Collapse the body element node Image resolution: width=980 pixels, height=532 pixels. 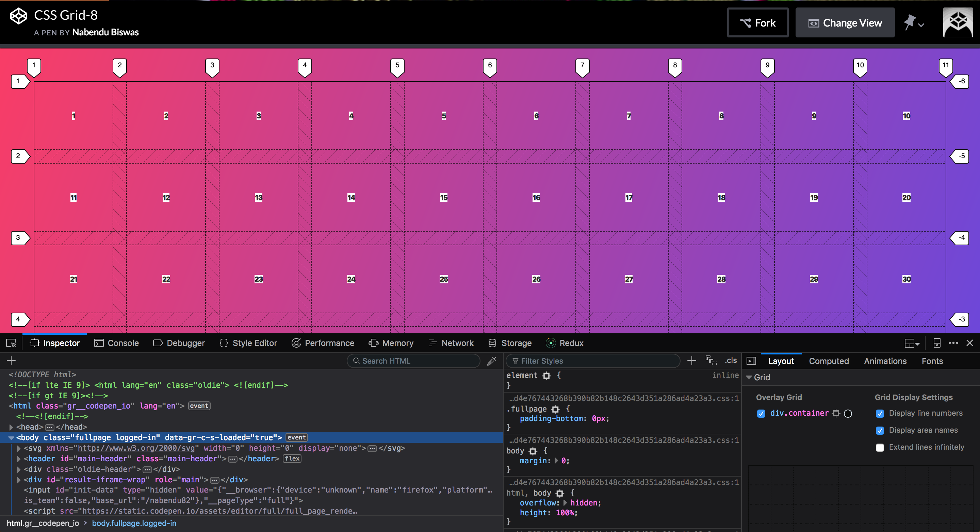pyautogui.click(x=11, y=438)
